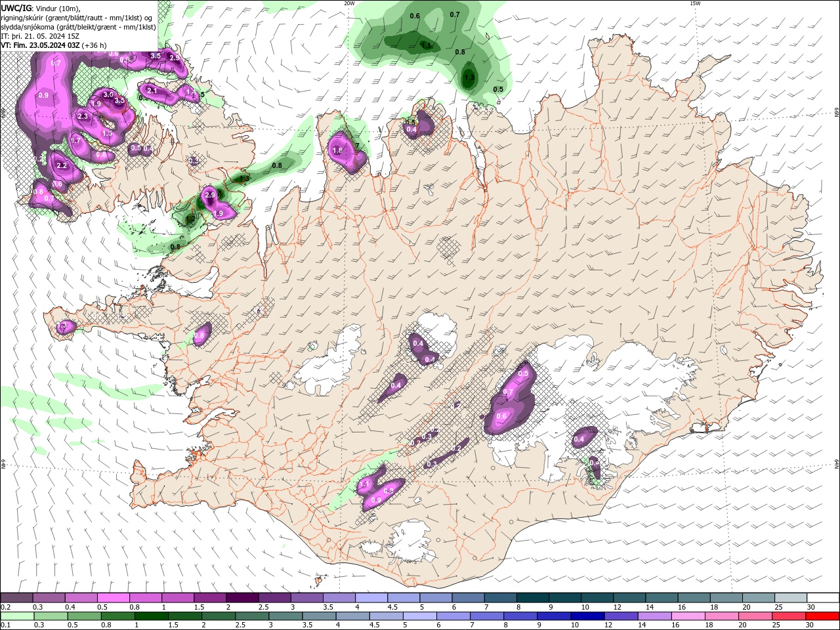
Task: Select the lower legend swatch labeled 0.3
Action: 51,616
